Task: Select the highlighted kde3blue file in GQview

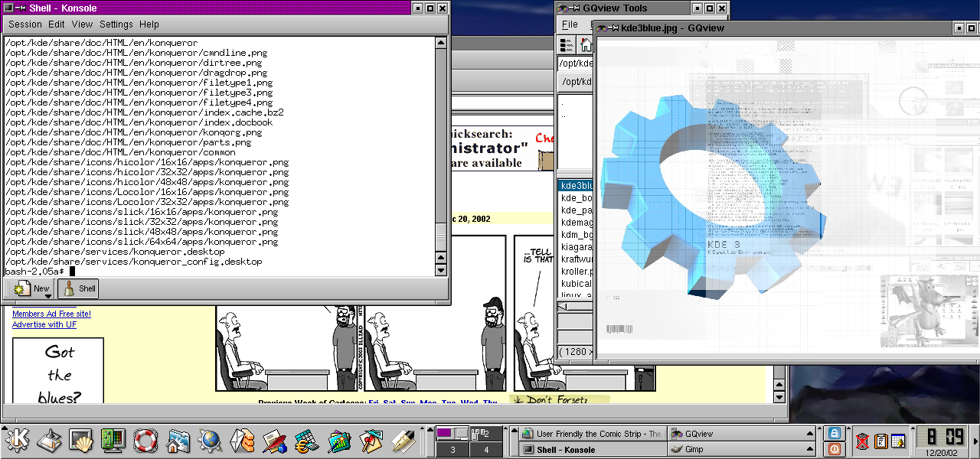Action: click(x=577, y=185)
